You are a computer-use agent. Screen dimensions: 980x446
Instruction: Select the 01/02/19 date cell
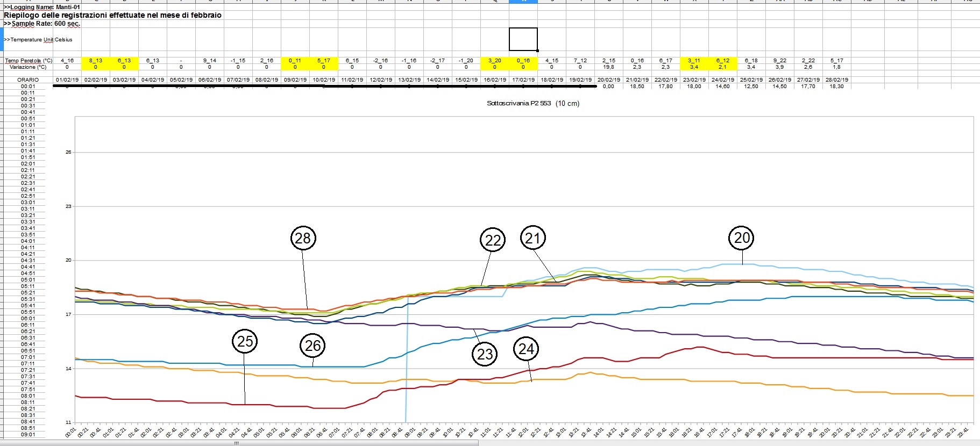(67, 80)
